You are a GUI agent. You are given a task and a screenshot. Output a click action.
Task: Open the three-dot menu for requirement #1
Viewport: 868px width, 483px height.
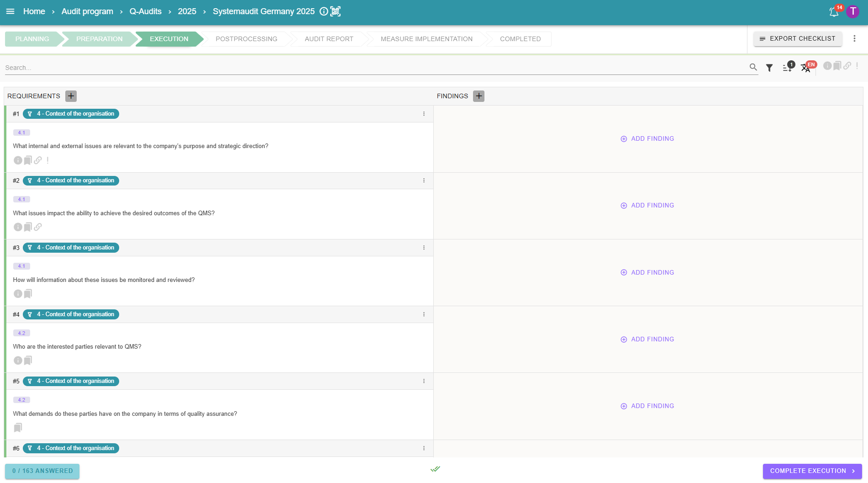click(424, 114)
